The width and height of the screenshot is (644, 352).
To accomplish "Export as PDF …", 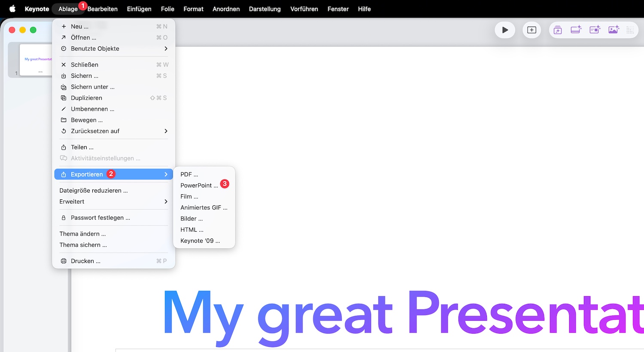I will [204, 174].
